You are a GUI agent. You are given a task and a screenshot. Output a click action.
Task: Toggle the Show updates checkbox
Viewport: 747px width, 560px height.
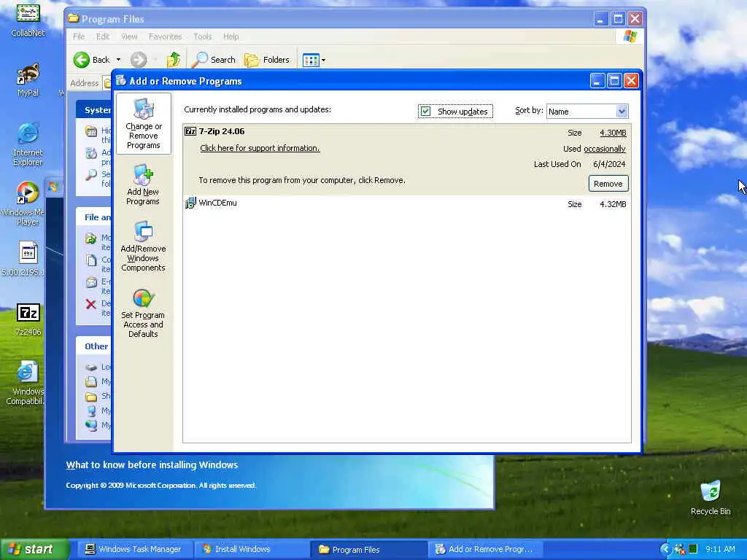click(425, 112)
